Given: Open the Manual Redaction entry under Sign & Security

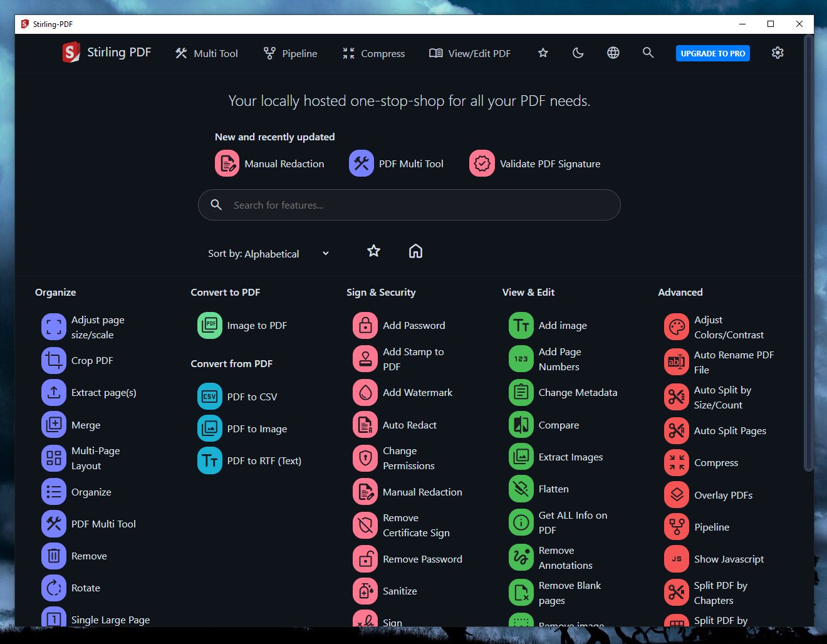Looking at the screenshot, I should (408, 492).
